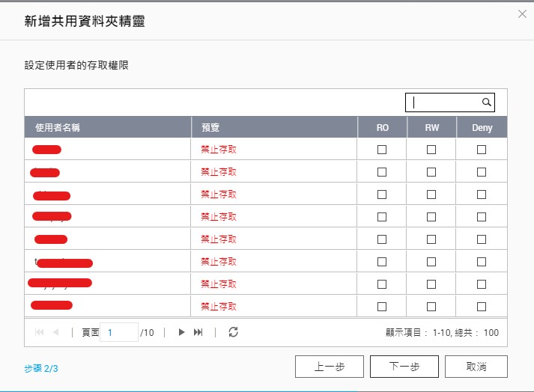
Task: Click 上一步 to go back
Action: click(330, 367)
